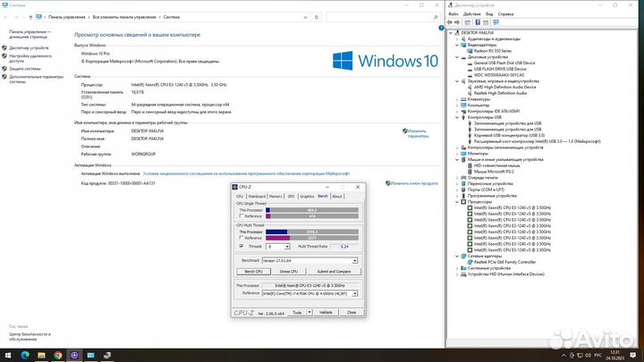This screenshot has width=644, height=362.
Task: Click the Single Thread This Processor score bar
Action: (312, 210)
